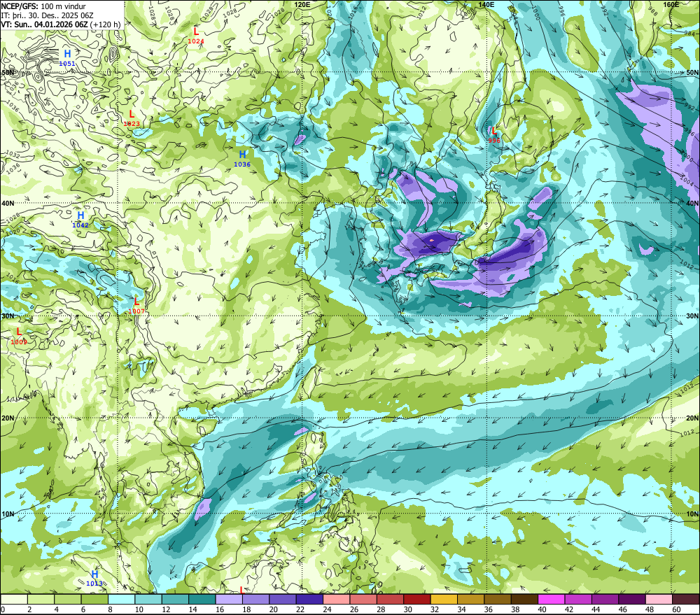Select the VT Sun.. 04.01.2026 06Z line

pos(61,24)
